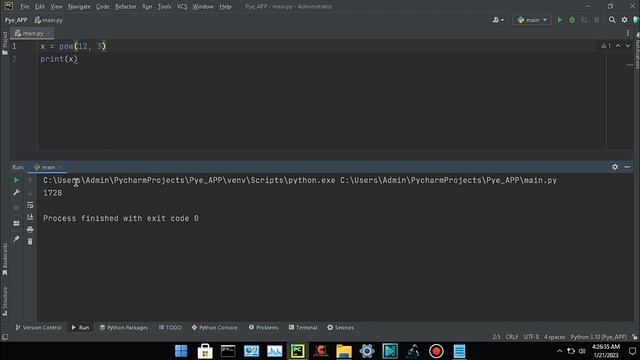Viewport: 640px width, 360px height.
Task: Click the print icon in Run console
Action: tap(30, 229)
